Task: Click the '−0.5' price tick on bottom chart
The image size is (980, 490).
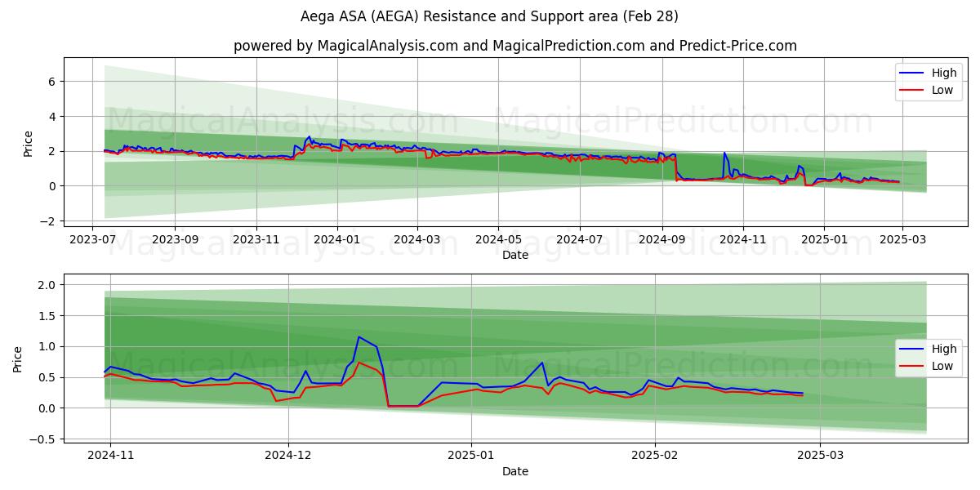Action: coord(42,439)
